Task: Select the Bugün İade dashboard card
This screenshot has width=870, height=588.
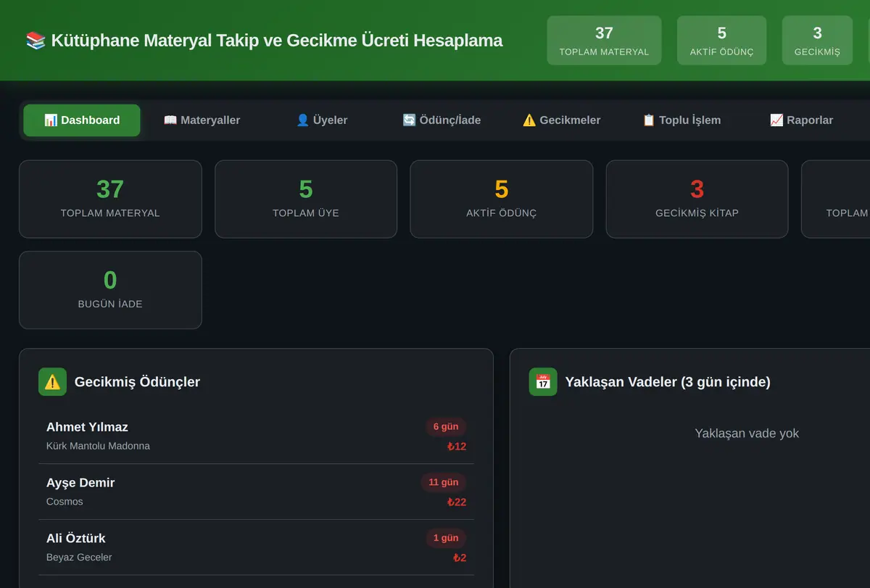Action: tap(110, 290)
